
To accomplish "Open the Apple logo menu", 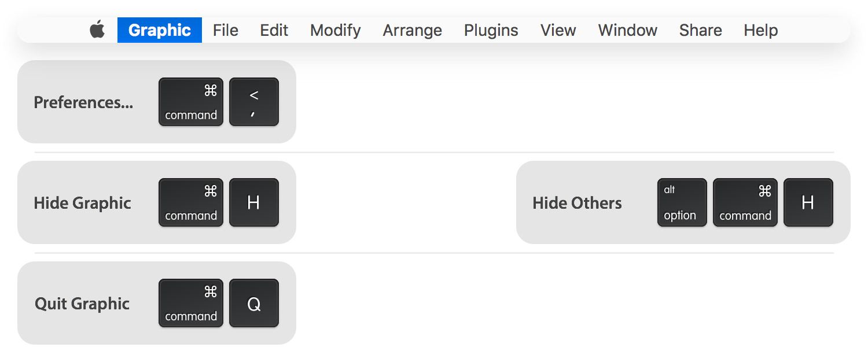I will (97, 29).
